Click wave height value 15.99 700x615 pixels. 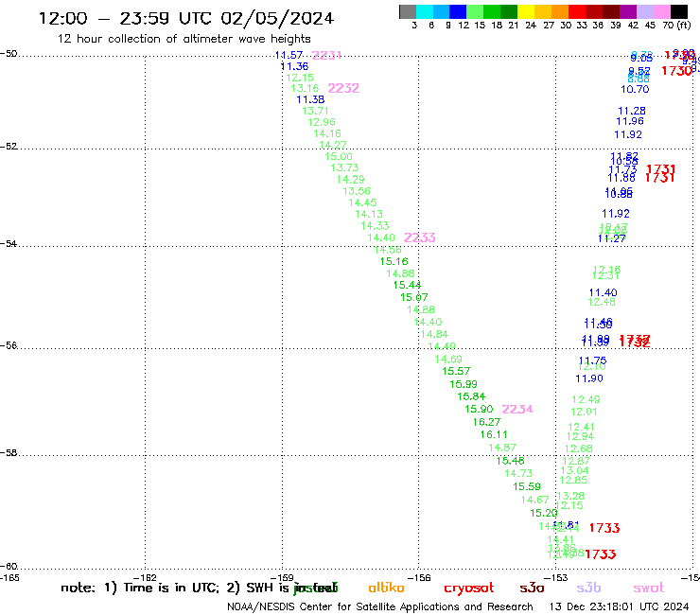464,384
